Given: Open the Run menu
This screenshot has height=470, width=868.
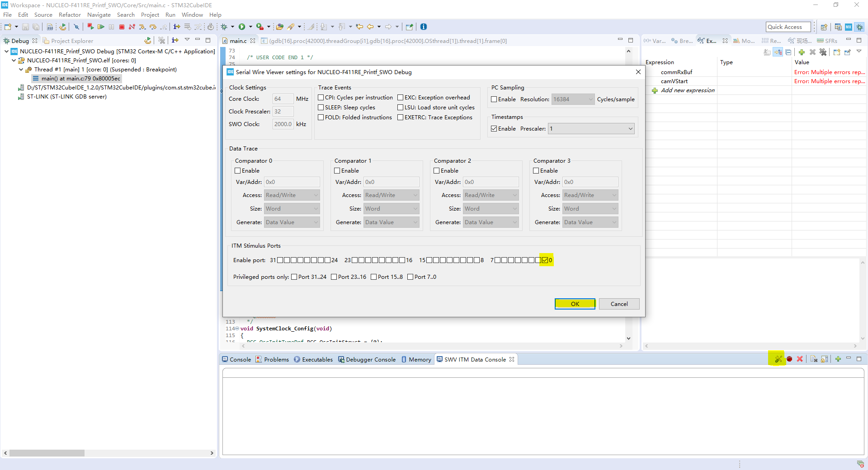Looking at the screenshot, I should 170,15.
